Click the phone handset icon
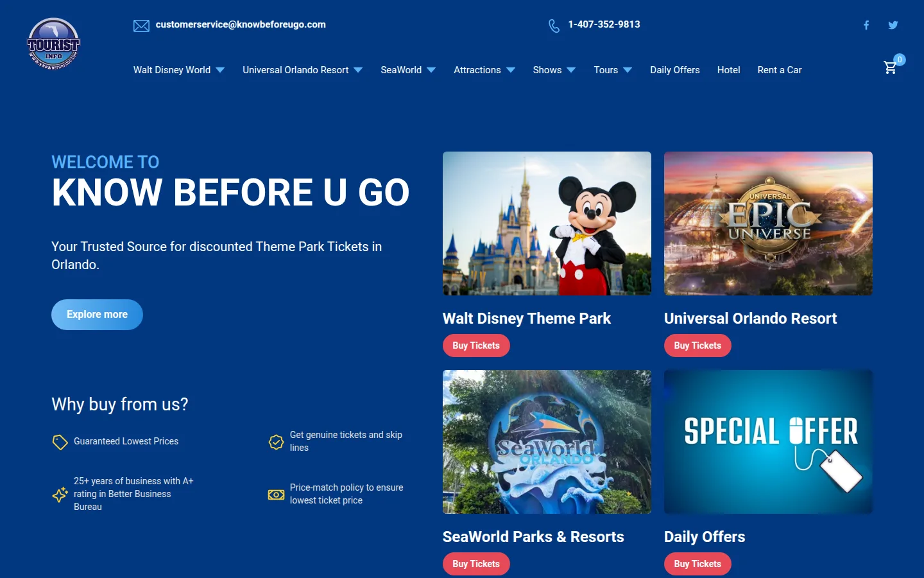 click(554, 26)
